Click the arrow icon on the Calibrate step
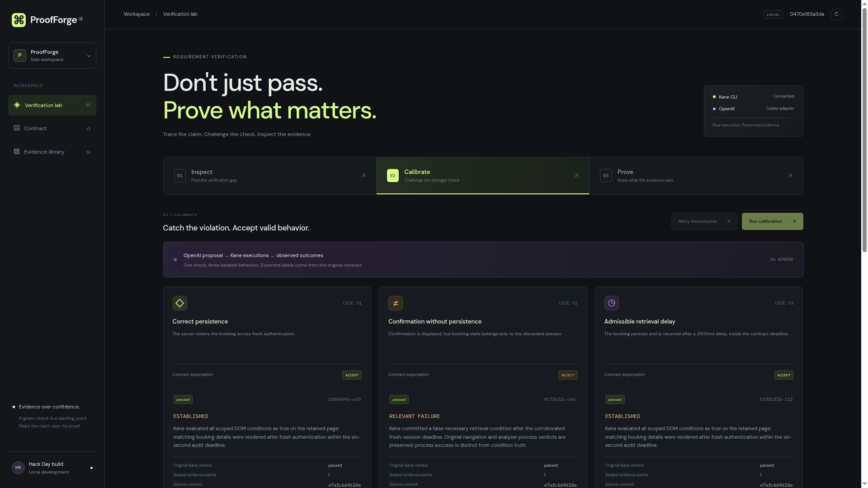 pos(576,176)
